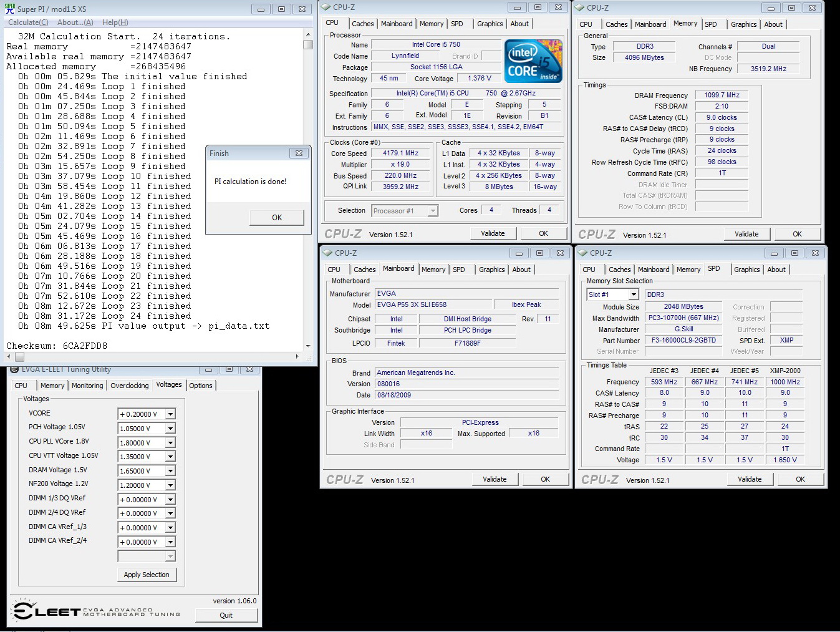This screenshot has width=840, height=632.
Task: Open the Calculate menu in Super PI
Action: [x=28, y=22]
